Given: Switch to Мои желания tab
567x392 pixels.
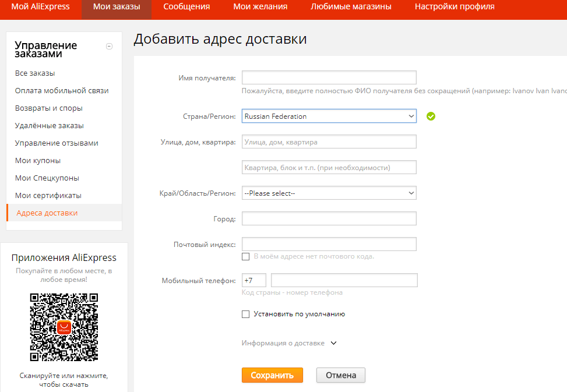Looking at the screenshot, I should (x=260, y=7).
